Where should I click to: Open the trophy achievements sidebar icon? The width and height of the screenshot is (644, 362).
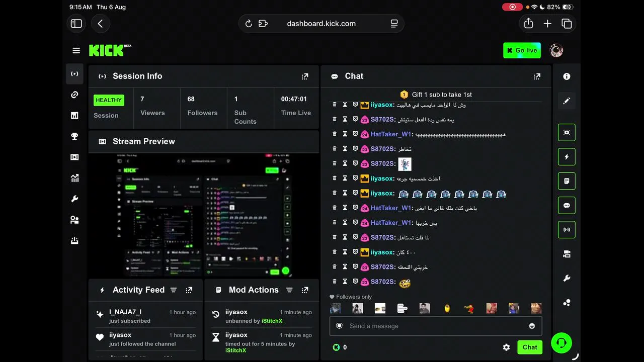coord(74,136)
